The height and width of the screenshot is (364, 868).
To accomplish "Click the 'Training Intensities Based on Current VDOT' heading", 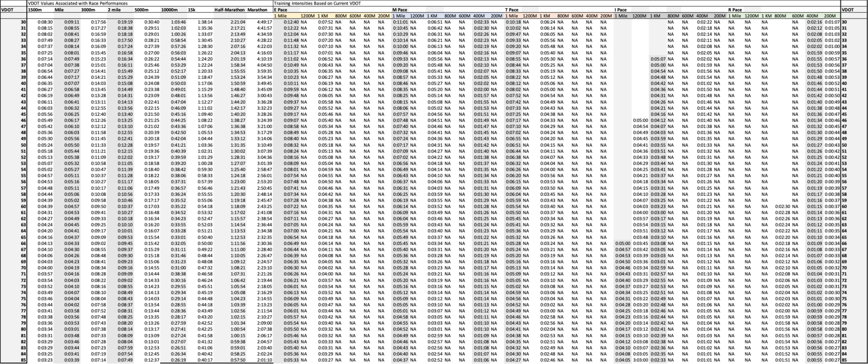I will point(317,3).
